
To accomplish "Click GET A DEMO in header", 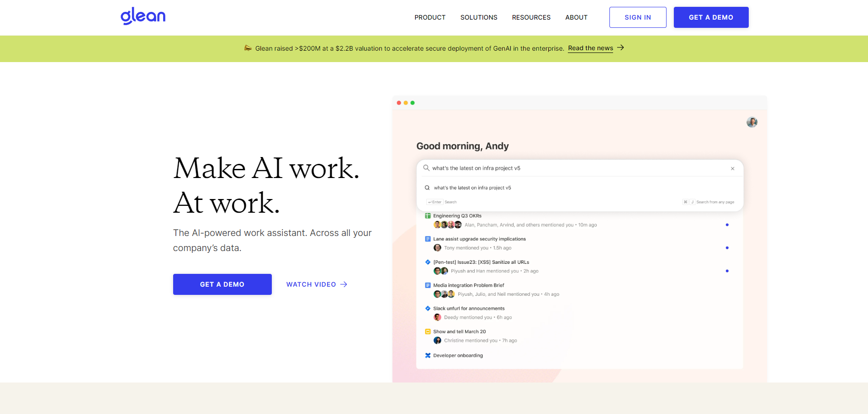I will pyautogui.click(x=711, y=17).
